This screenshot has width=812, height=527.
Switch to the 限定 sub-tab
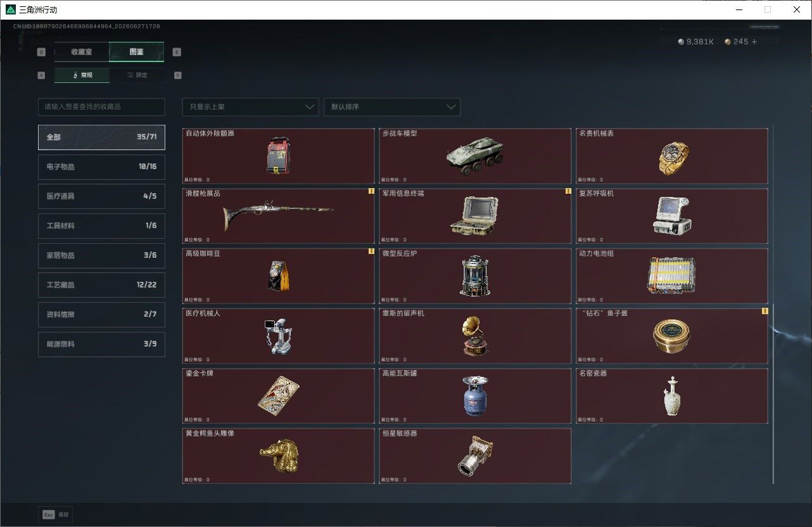tap(137, 75)
